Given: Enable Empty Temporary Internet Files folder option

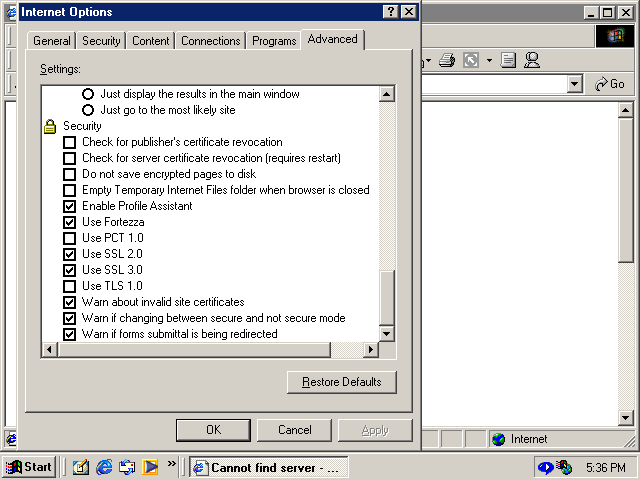Looking at the screenshot, I should tap(69, 190).
